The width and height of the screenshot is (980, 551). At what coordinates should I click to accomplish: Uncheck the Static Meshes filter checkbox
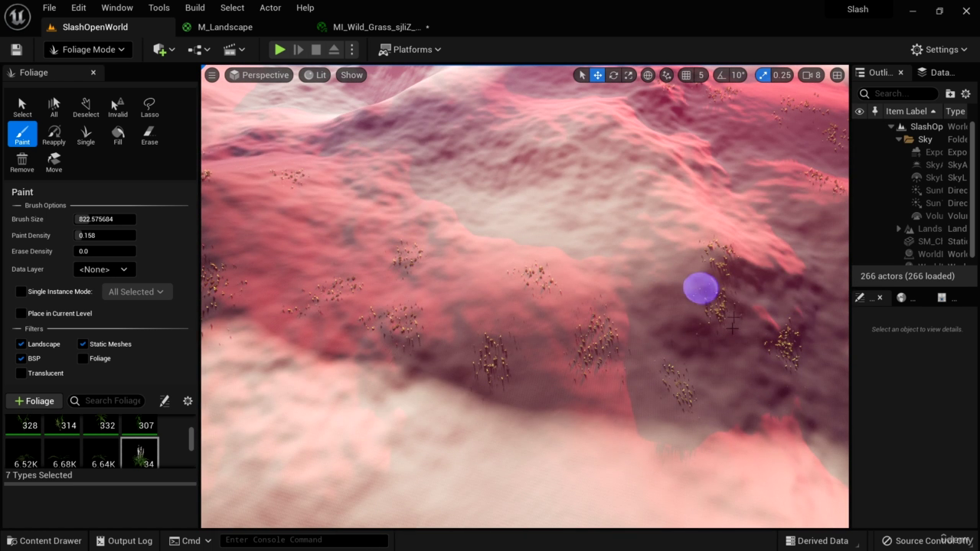point(83,344)
